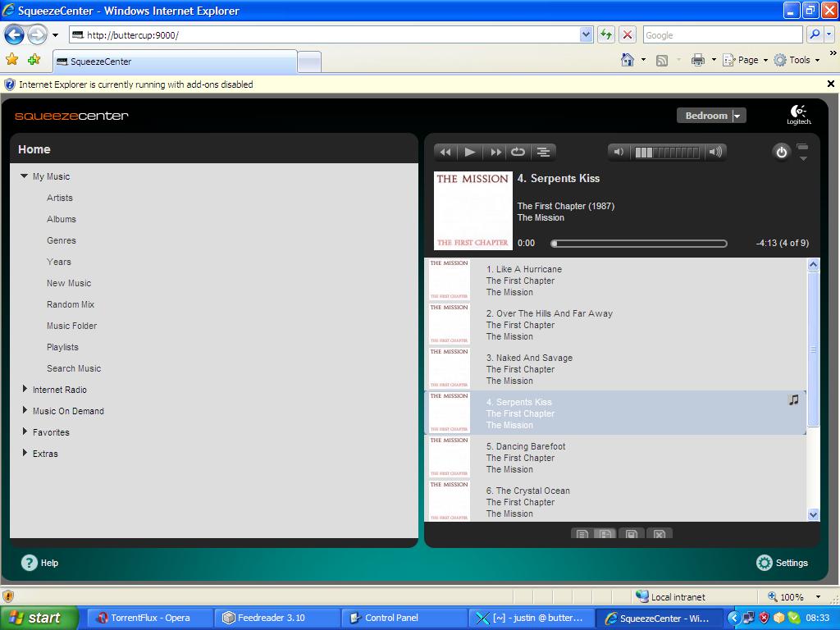Skip to previous track with rewind button

pyautogui.click(x=445, y=152)
